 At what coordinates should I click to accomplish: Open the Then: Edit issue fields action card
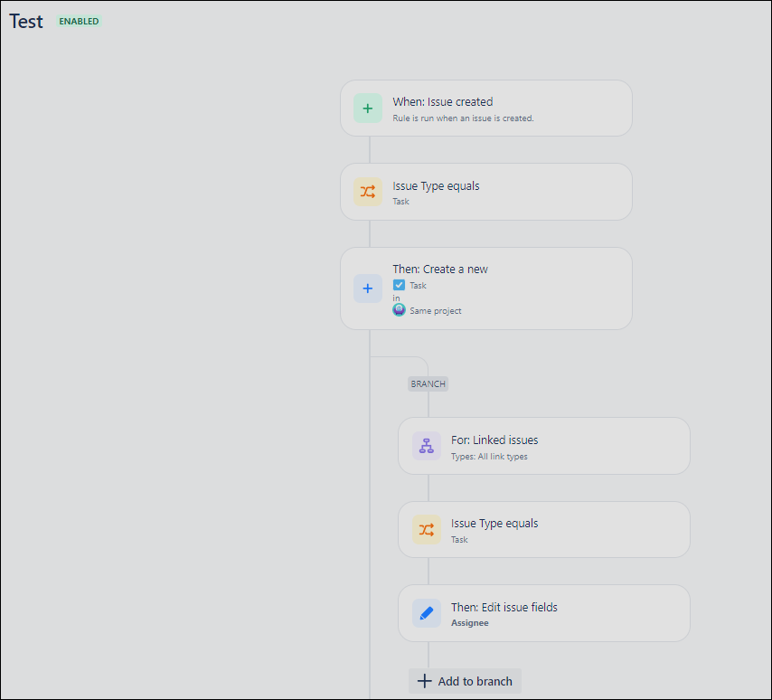pyautogui.click(x=543, y=613)
